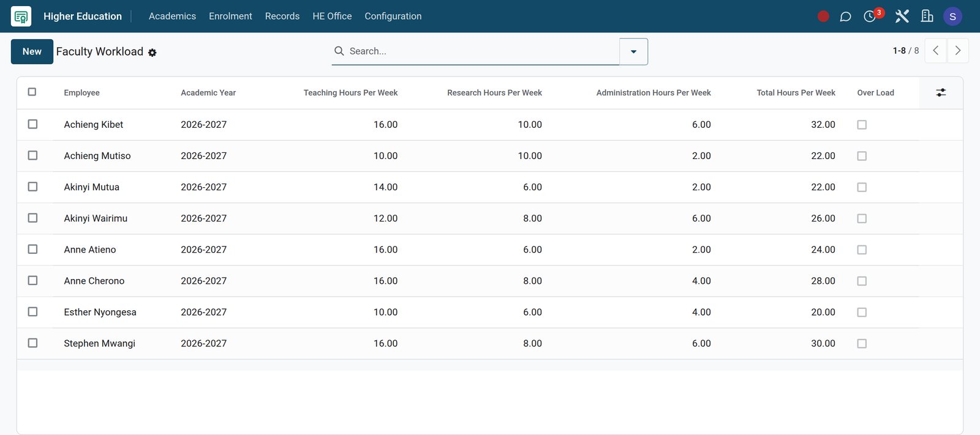Select all rows with header checkbox

click(32, 92)
